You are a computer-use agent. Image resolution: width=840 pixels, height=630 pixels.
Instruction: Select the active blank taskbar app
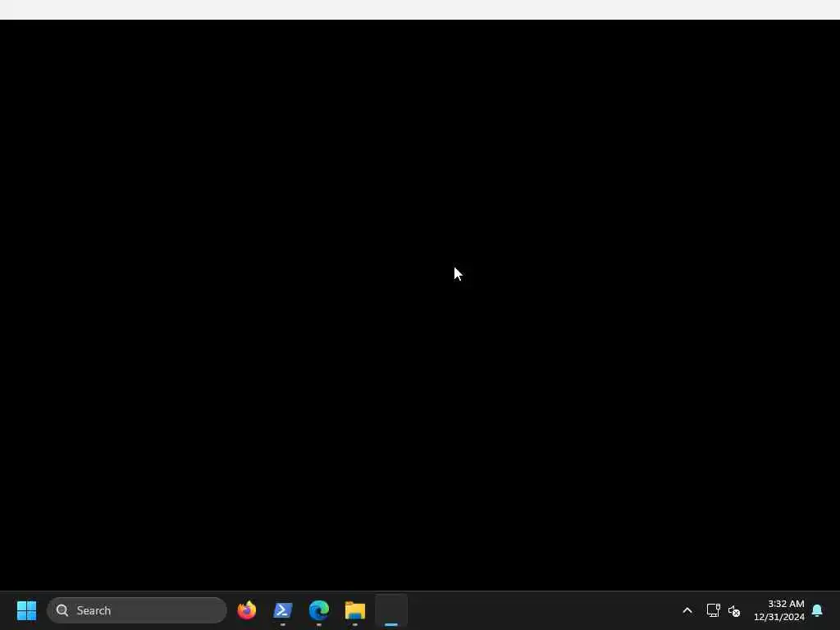click(391, 610)
